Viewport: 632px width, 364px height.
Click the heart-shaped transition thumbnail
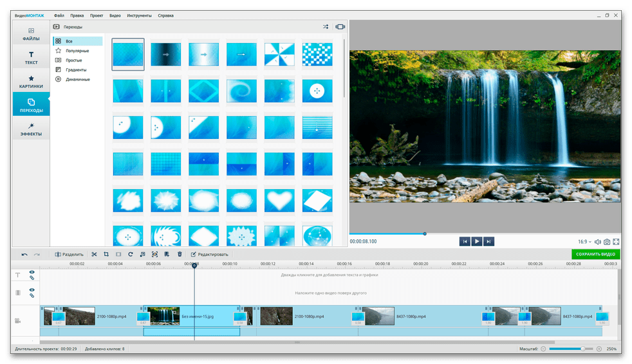click(x=279, y=200)
